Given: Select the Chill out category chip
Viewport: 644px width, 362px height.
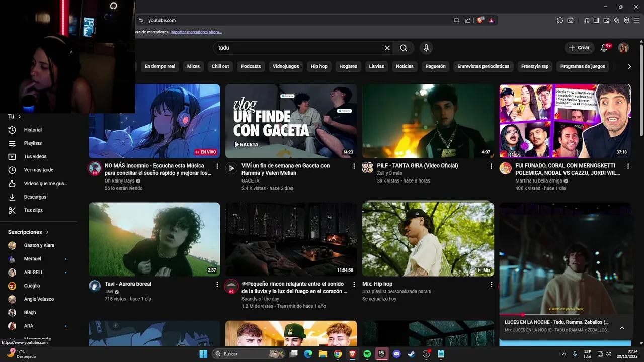Looking at the screenshot, I should coord(220,66).
